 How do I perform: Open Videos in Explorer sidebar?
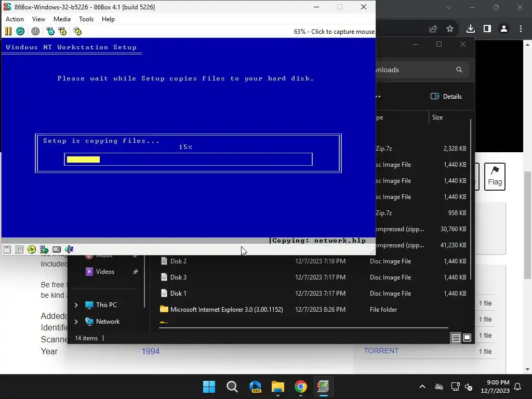coord(105,271)
